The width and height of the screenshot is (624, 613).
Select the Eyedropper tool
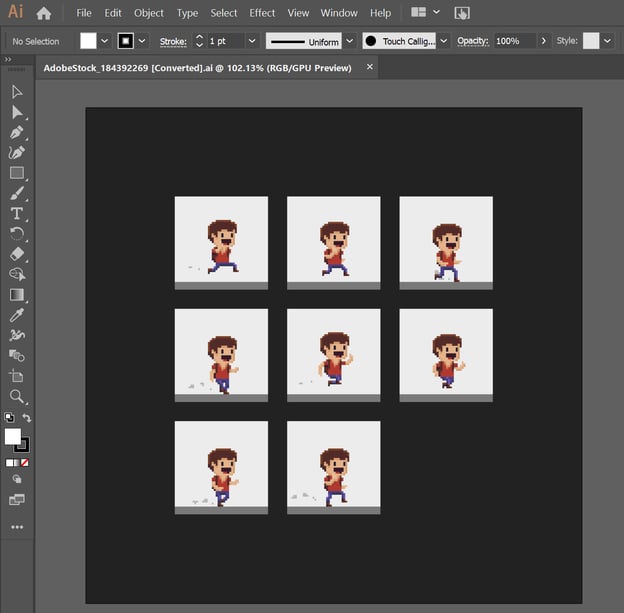tap(17, 315)
